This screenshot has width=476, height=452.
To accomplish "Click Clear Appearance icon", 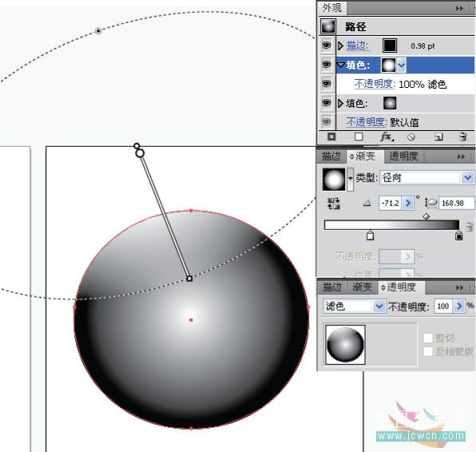I will (x=411, y=137).
